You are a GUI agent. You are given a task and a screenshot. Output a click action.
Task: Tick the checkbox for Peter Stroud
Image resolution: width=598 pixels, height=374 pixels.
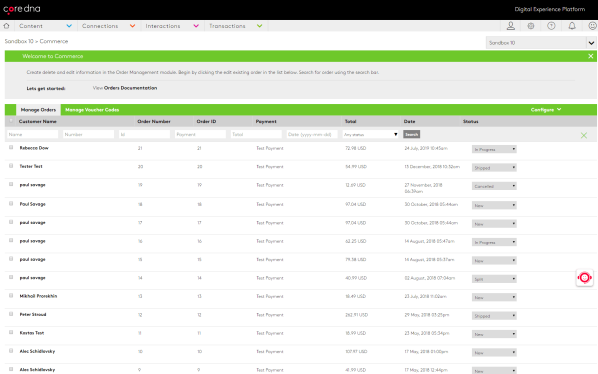[11, 314]
